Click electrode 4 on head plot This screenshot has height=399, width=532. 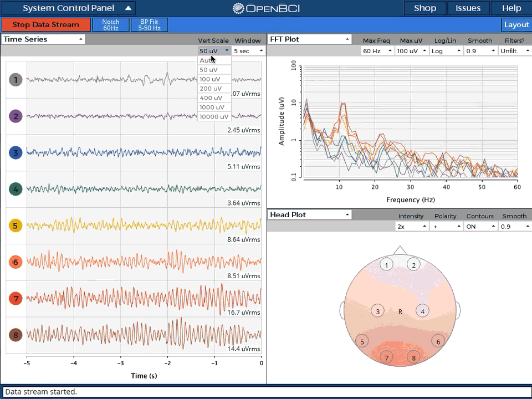click(422, 311)
